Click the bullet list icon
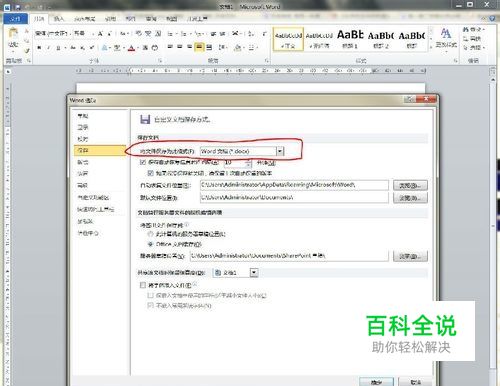The width and height of the screenshot is (500, 386). point(170,34)
